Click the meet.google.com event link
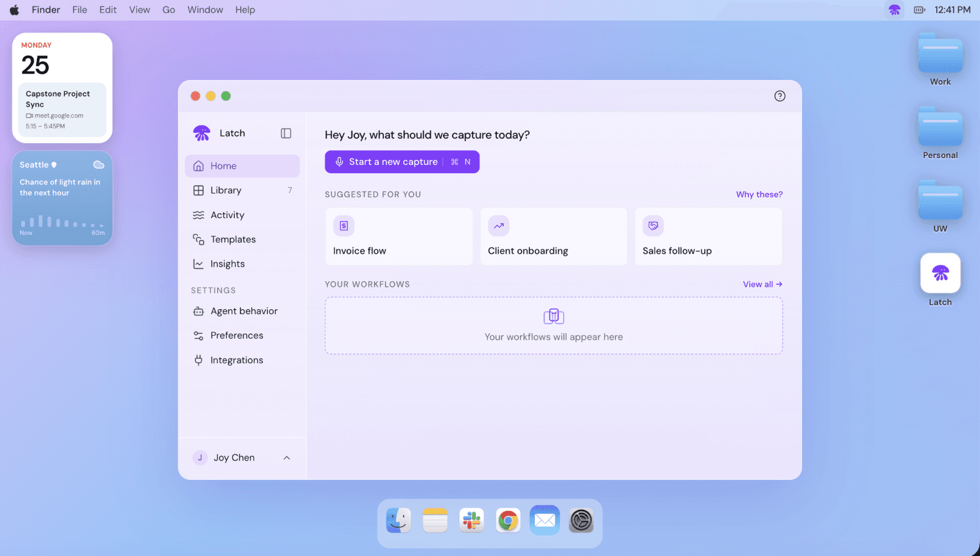 click(55, 116)
